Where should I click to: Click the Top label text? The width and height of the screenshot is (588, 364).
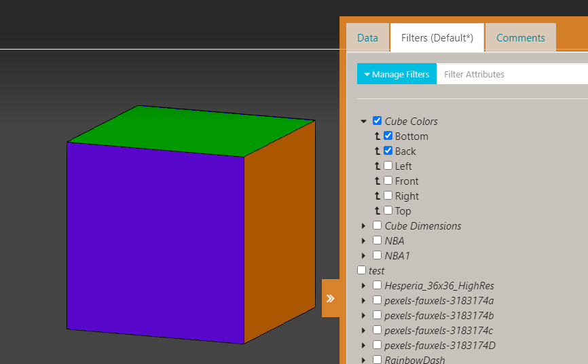coord(403,211)
